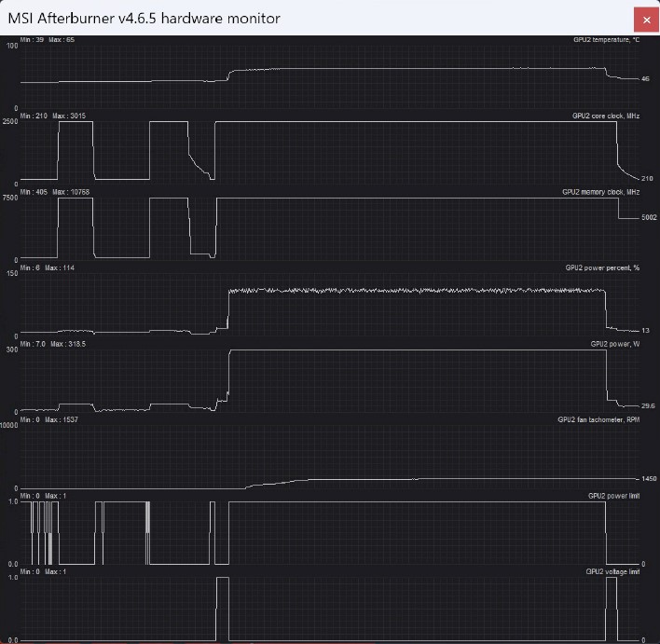Screen dimensions: 660x644
Task: Click the current fan speed value 1450
Action: click(649, 479)
